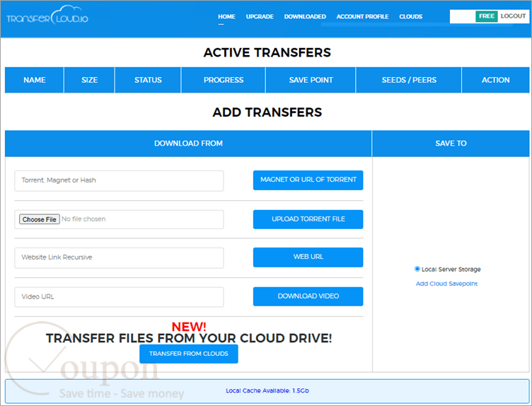This screenshot has height=406, width=532.
Task: Click the MAGNET OR URL OF TORRENT button
Action: coord(308,180)
